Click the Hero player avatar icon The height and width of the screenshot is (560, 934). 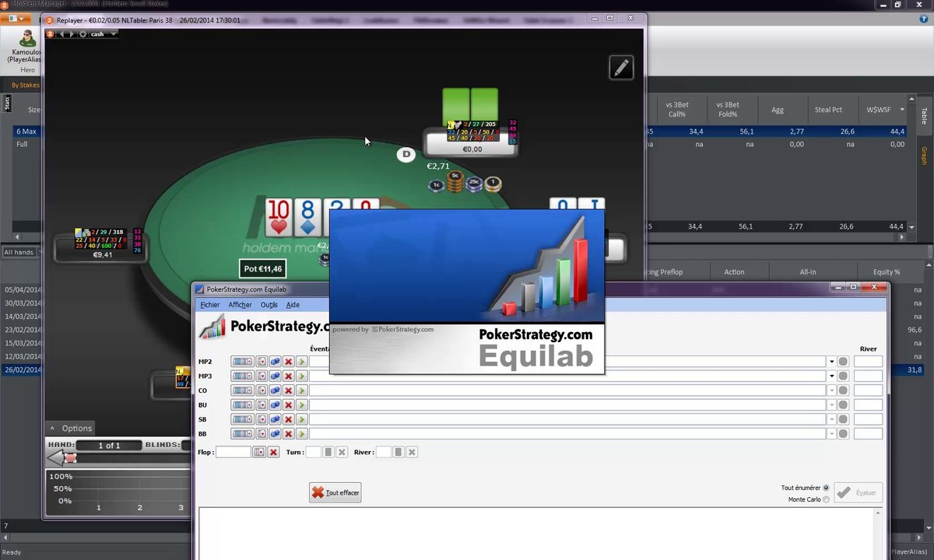[27, 39]
